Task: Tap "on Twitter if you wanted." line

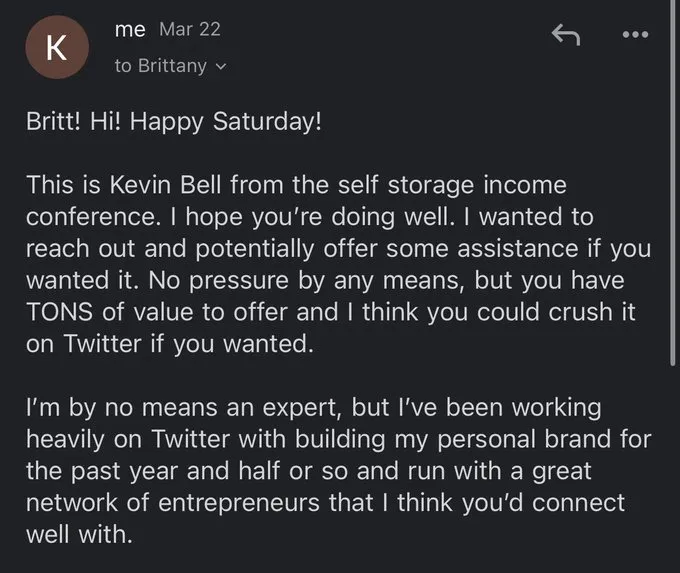Action: (170, 344)
